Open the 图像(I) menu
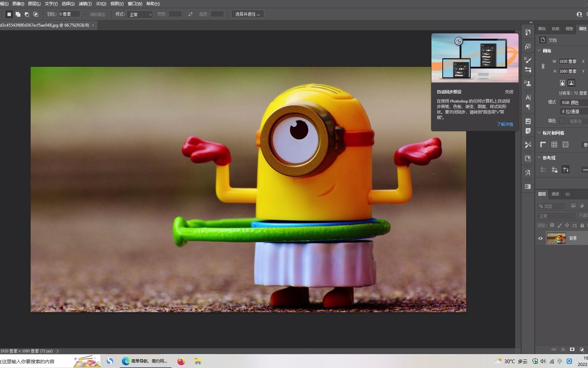The width and height of the screenshot is (588, 368). click(18, 4)
